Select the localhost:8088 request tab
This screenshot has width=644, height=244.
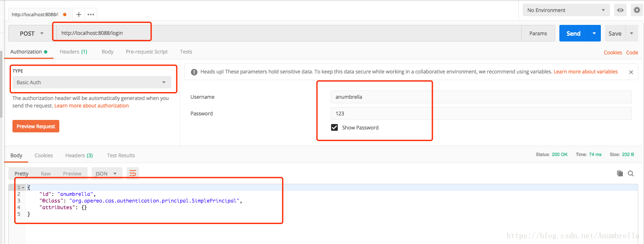39,15
